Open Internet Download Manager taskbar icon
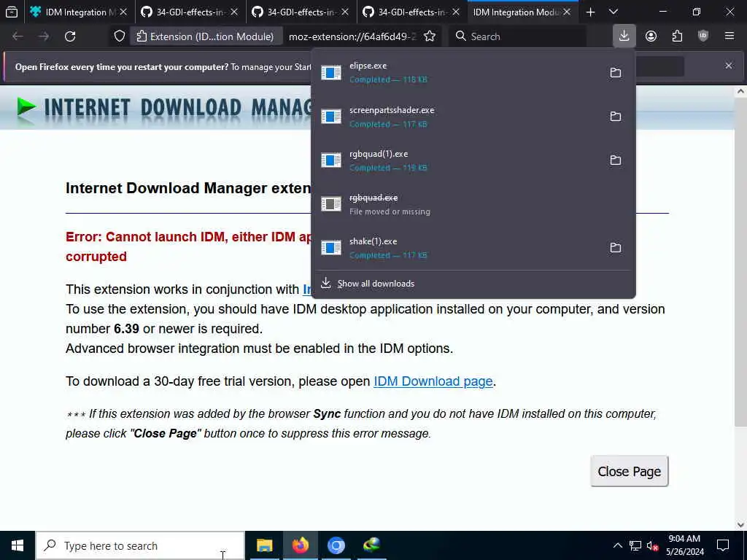This screenshot has height=560, width=747. coord(371,545)
